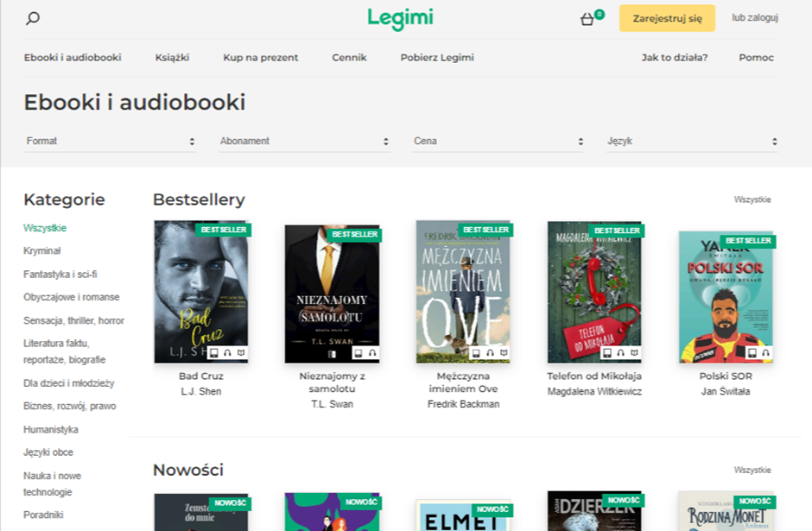The image size is (812, 531).
Task: Open Kup na prezent menu item
Action: (x=261, y=58)
